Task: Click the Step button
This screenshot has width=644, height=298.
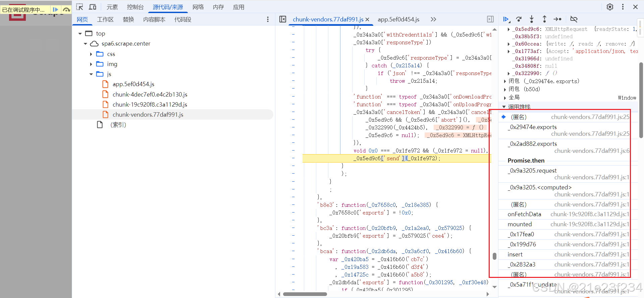Action: (x=557, y=19)
